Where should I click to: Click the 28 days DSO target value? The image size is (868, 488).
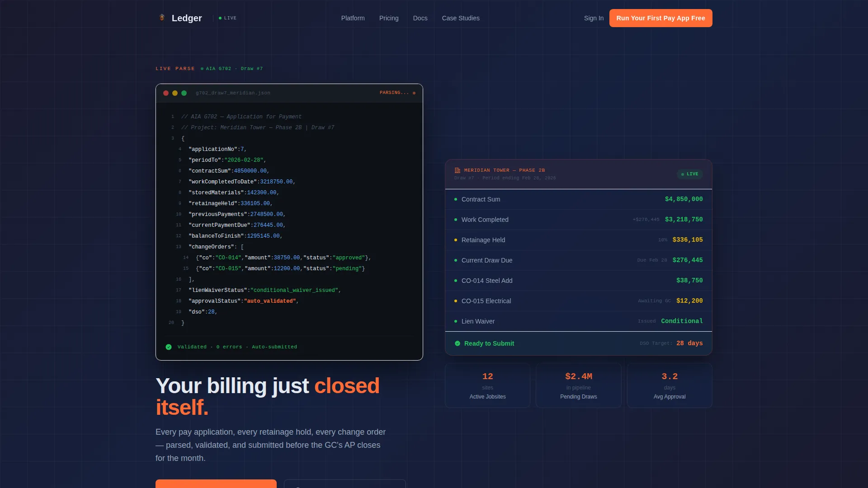click(x=689, y=343)
